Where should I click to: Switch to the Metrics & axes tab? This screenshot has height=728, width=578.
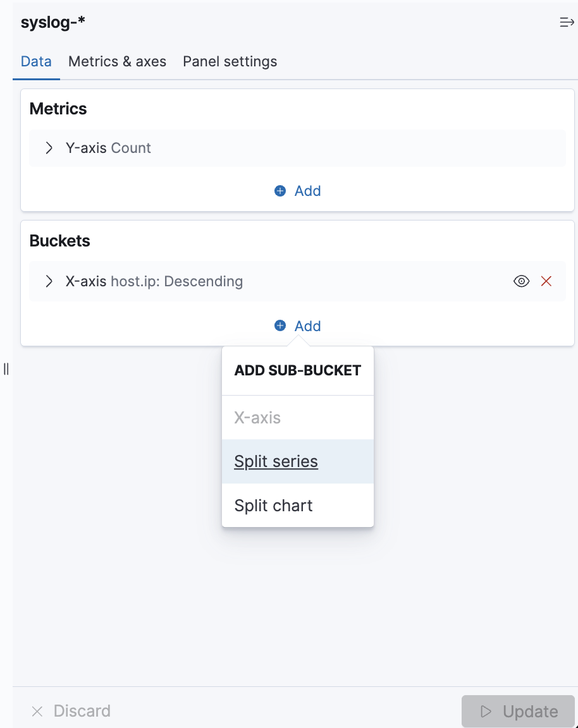(x=117, y=62)
